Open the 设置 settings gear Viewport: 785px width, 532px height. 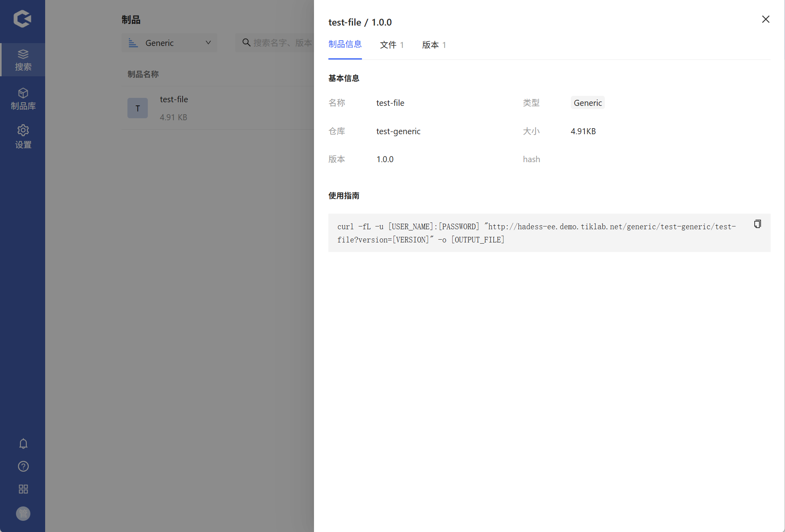click(x=23, y=137)
